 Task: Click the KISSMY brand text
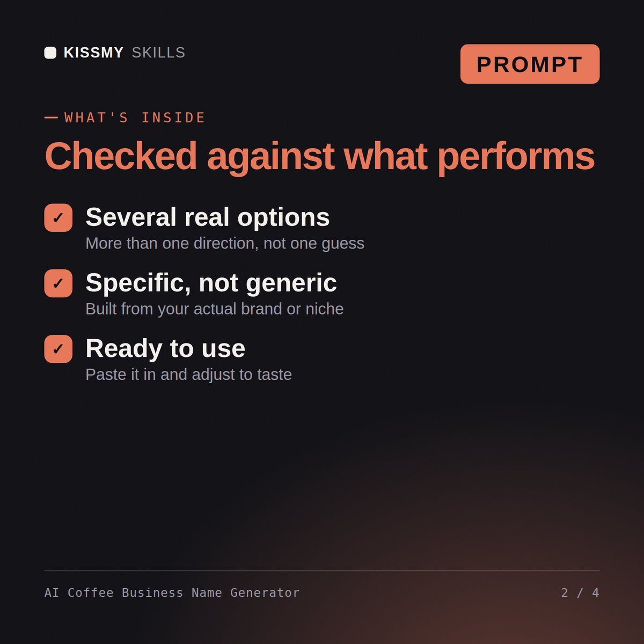point(94,53)
